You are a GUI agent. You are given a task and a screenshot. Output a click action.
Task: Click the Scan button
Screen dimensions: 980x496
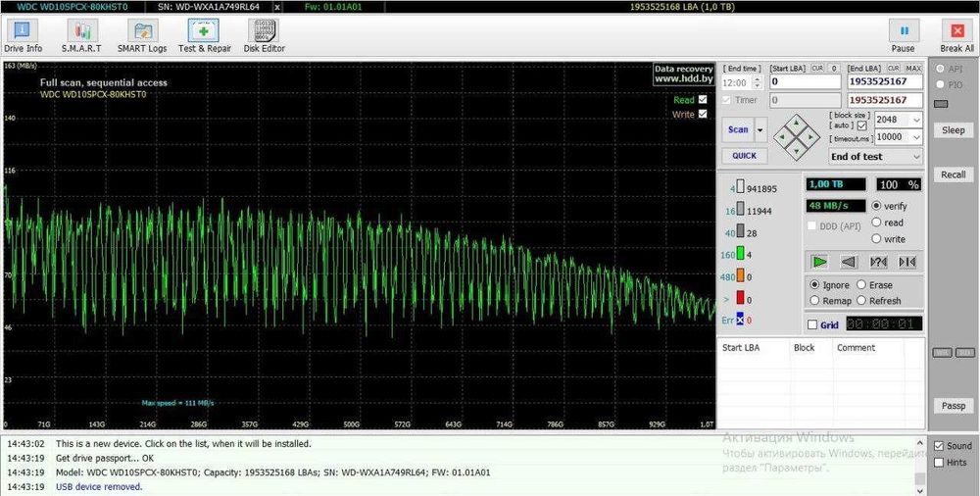click(x=738, y=130)
